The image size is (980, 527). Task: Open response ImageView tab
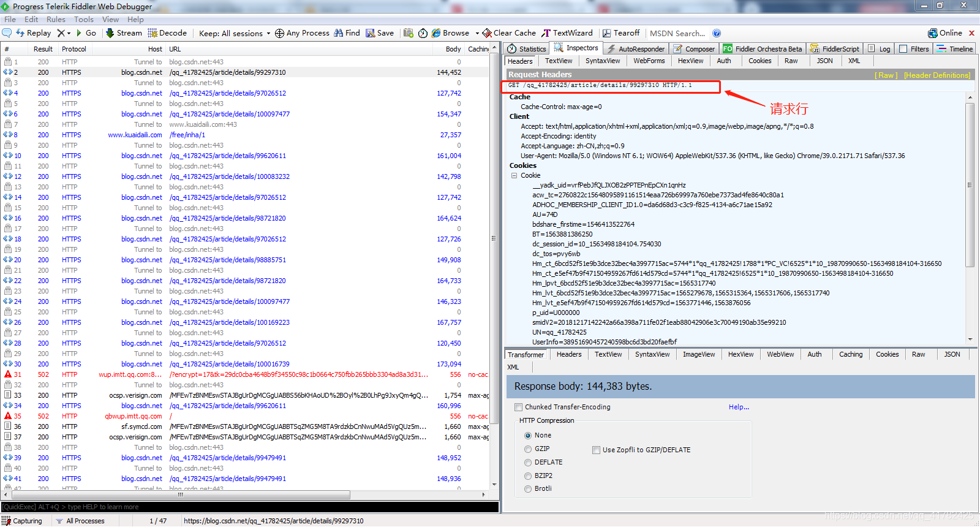(699, 355)
